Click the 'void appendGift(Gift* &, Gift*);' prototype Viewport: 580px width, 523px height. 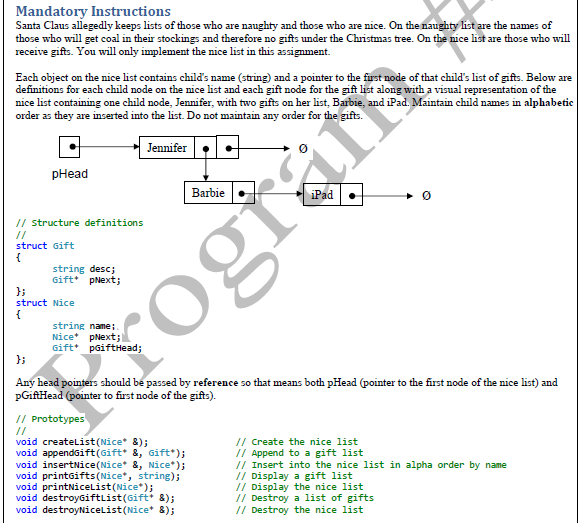100,453
